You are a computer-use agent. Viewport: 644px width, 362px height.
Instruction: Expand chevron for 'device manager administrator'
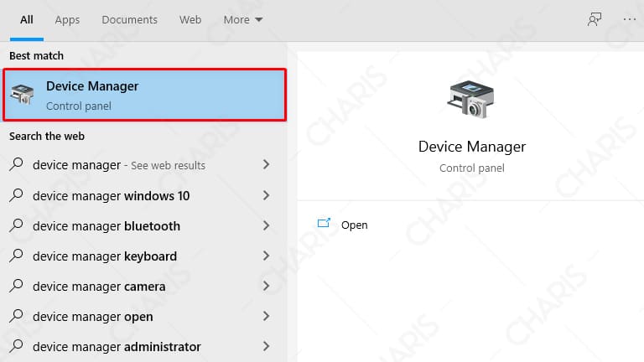[266, 346]
